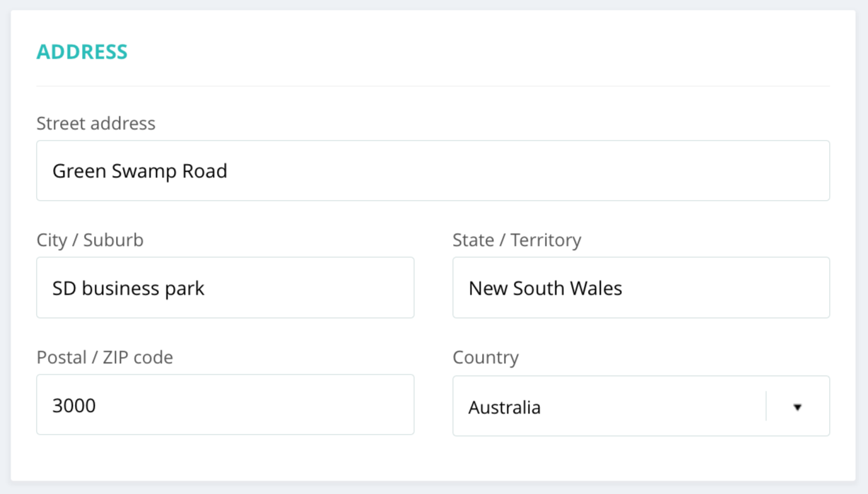
Task: Focus the City / Suburb text box
Action: 225,288
